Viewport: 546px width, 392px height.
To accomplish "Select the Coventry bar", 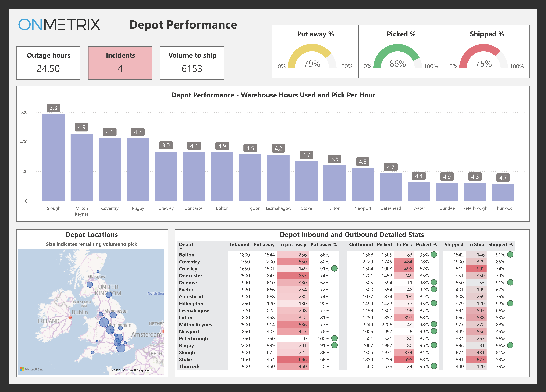I will 110,170.
